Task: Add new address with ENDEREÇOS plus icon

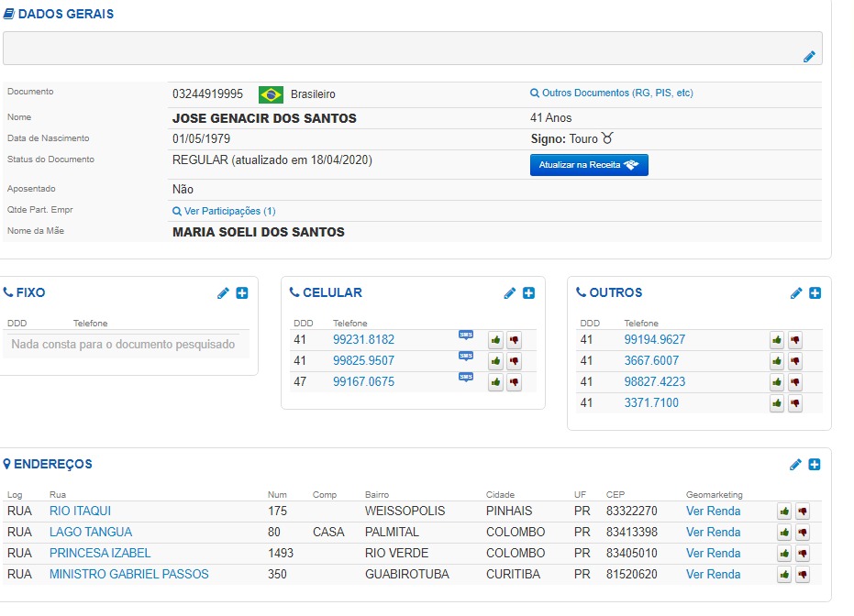Action: click(x=815, y=465)
